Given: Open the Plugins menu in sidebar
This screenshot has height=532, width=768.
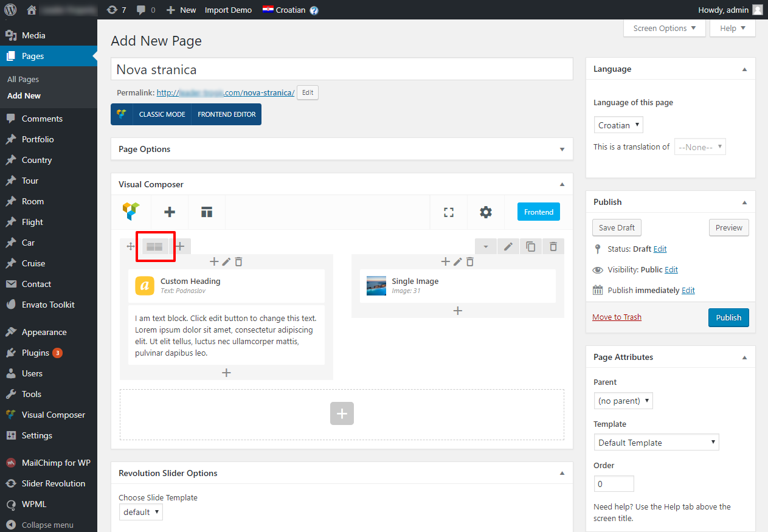Looking at the screenshot, I should pyautogui.click(x=35, y=353).
